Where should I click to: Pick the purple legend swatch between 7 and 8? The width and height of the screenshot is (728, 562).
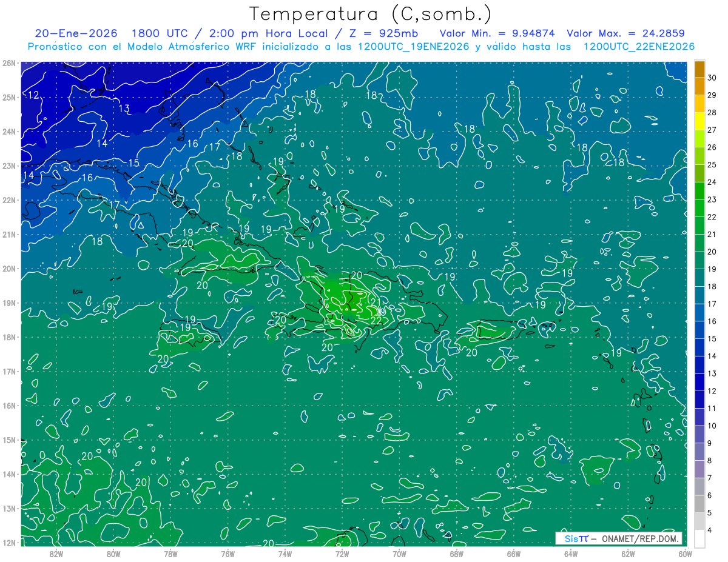coord(699,469)
